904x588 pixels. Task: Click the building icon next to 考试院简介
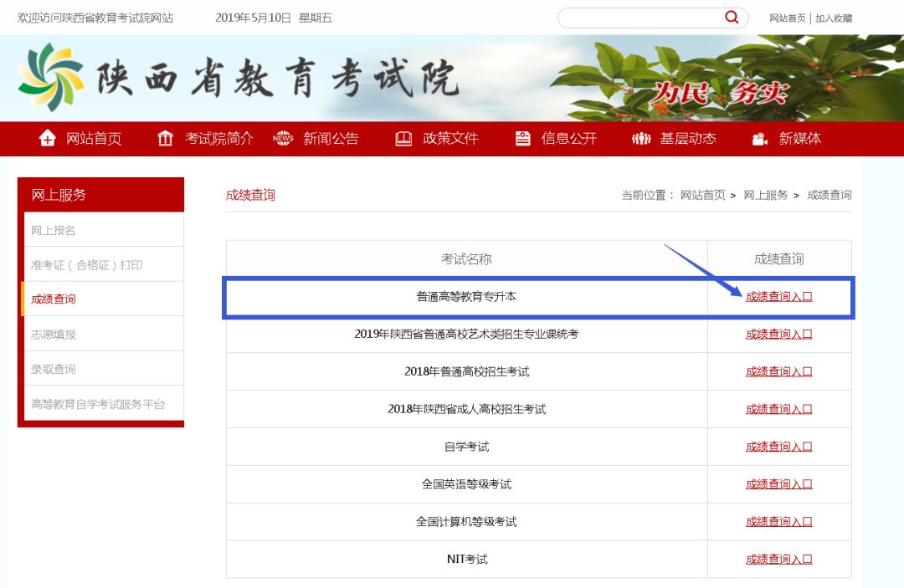(164, 139)
